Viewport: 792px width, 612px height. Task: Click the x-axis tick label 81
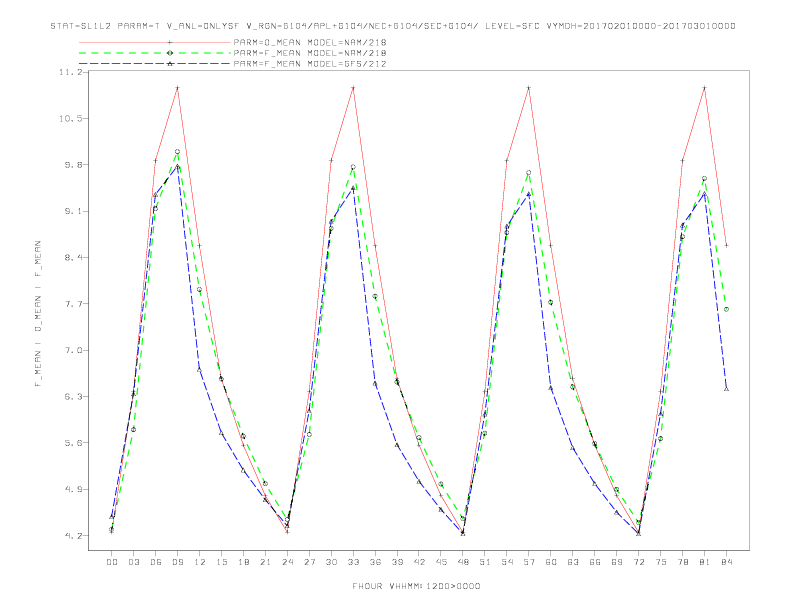(x=705, y=562)
